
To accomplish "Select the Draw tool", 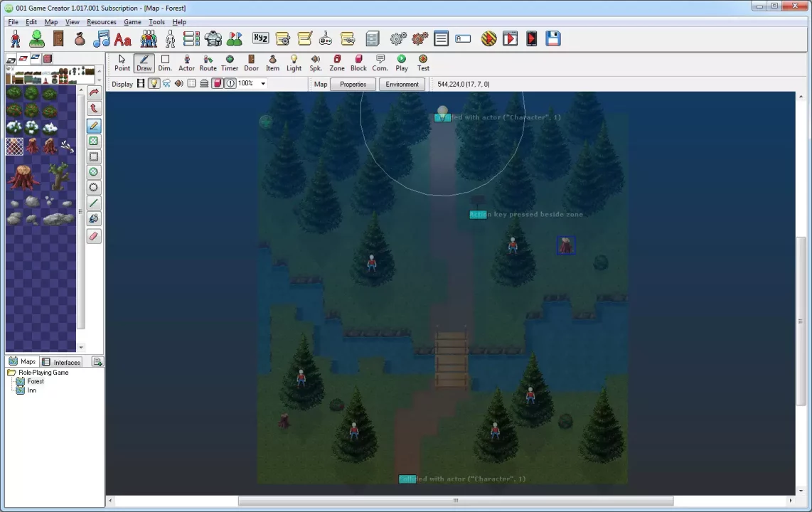I will pos(144,63).
